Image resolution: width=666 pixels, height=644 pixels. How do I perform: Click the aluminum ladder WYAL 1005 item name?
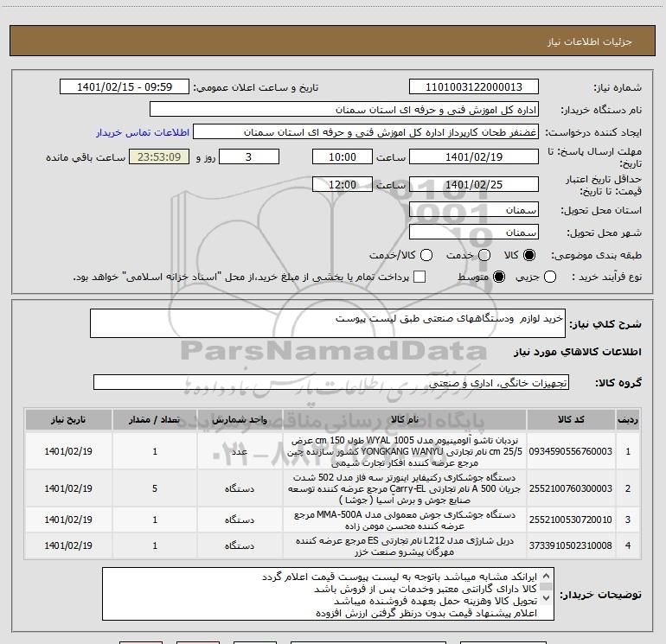point(405,451)
